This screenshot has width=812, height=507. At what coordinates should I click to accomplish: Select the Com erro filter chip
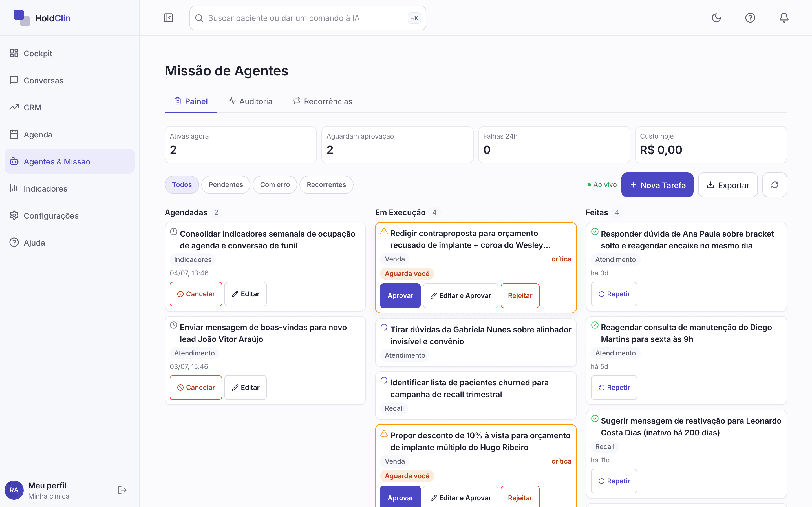[275, 185]
